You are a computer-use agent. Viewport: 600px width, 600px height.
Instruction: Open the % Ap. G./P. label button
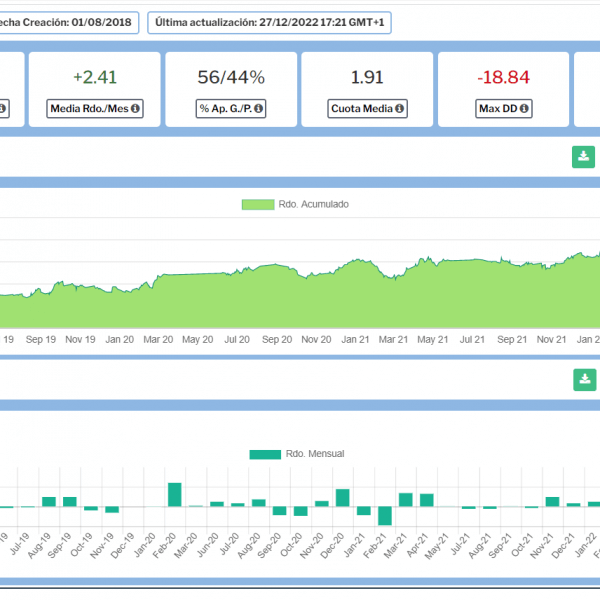[x=231, y=109]
